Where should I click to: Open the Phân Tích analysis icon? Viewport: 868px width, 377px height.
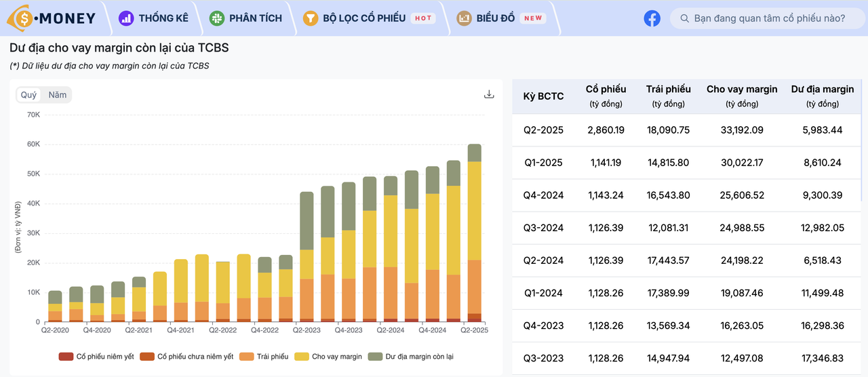click(217, 18)
